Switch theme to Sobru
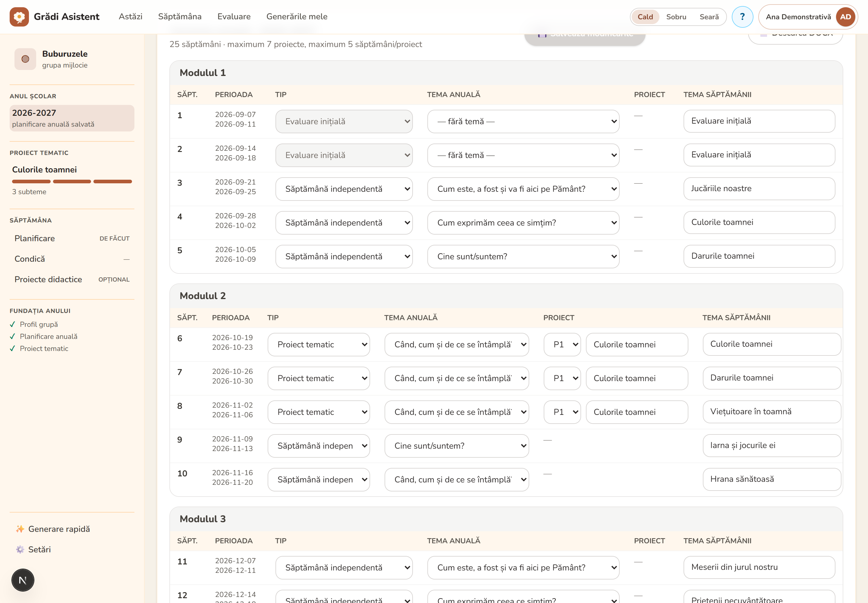Viewport: 868px width, 603px height. coord(676,17)
